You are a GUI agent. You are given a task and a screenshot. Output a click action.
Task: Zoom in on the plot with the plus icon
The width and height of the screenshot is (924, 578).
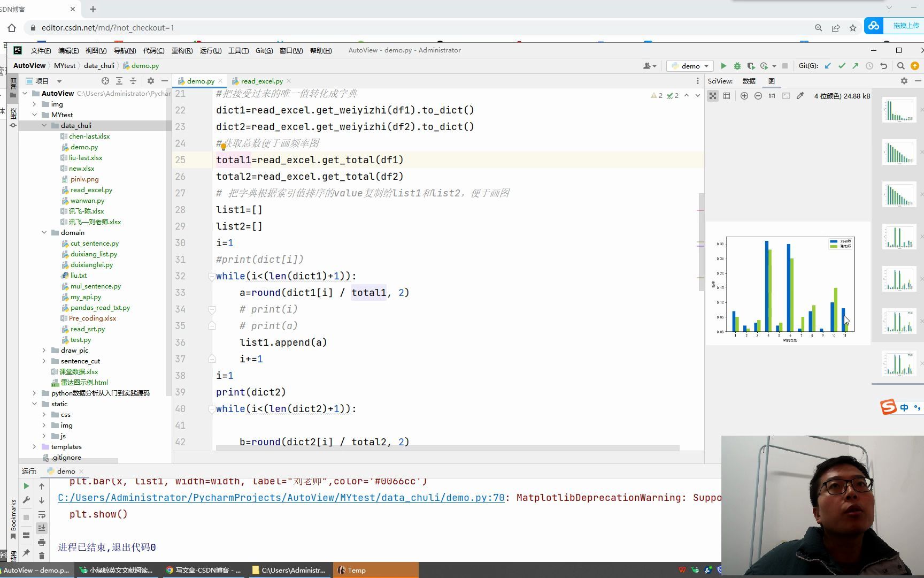click(744, 96)
